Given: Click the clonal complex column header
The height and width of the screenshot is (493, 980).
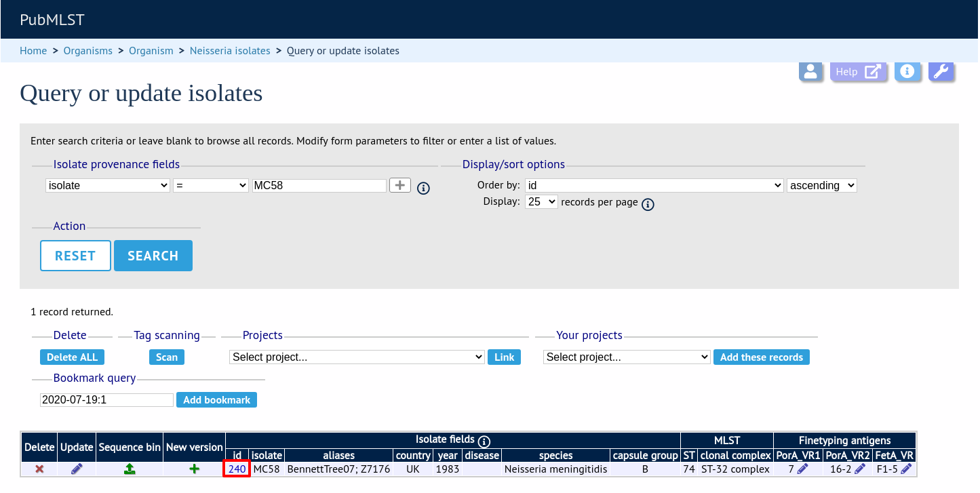Looking at the screenshot, I should (735, 456).
